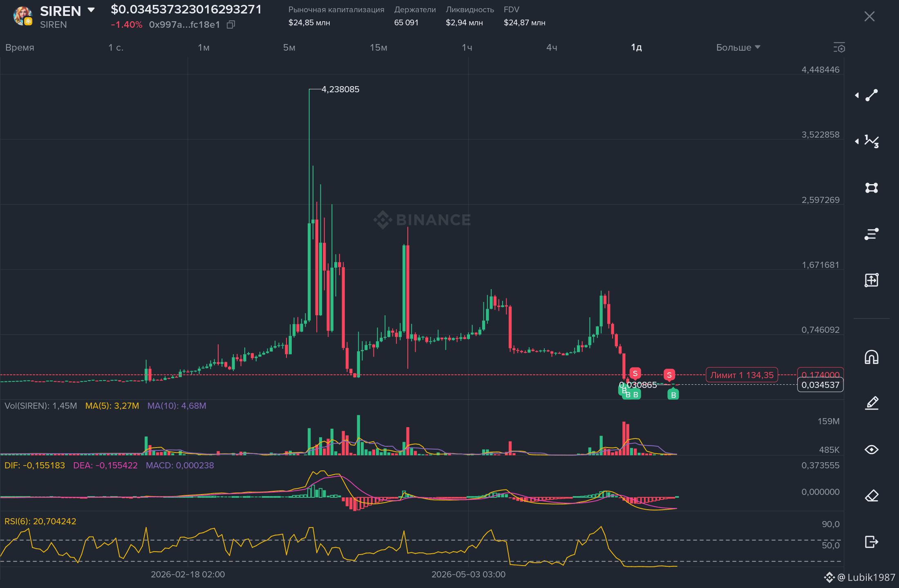Expand wave pattern tool variants arrow
The height and width of the screenshot is (588, 899).
pyautogui.click(x=857, y=141)
